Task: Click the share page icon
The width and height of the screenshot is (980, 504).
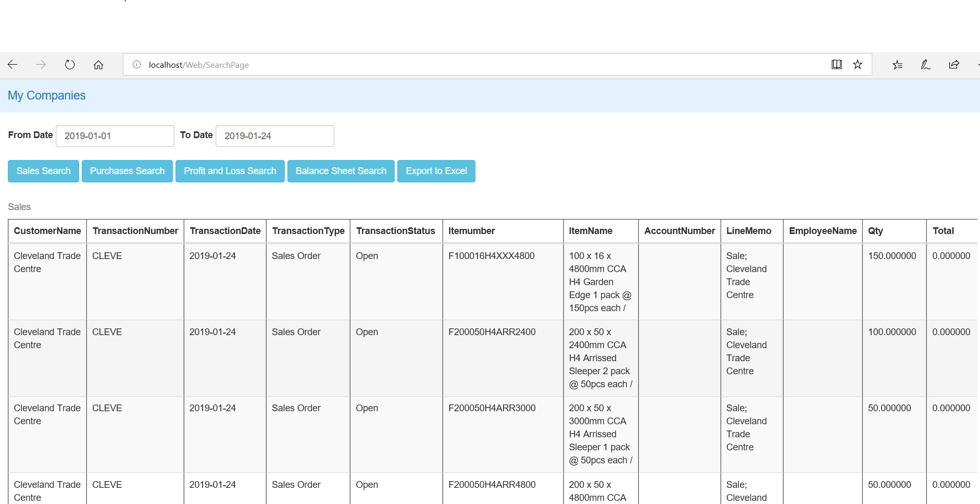Action: click(x=954, y=65)
